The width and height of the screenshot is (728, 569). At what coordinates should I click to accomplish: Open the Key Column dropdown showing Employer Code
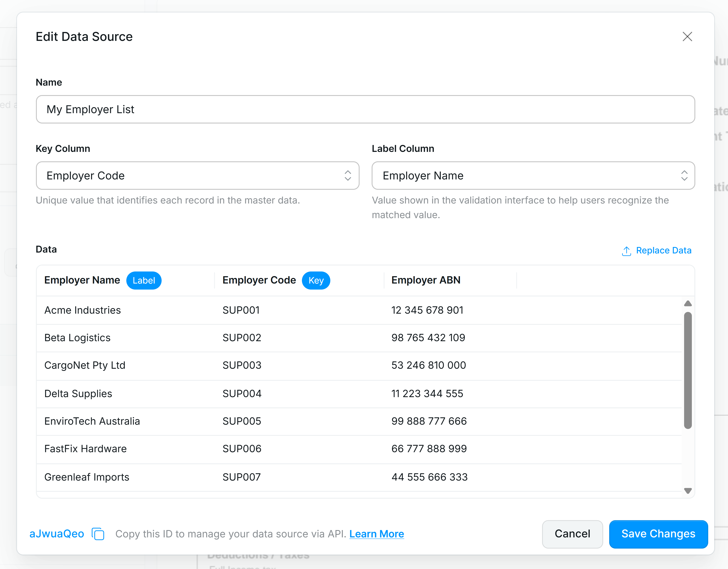[x=198, y=176]
